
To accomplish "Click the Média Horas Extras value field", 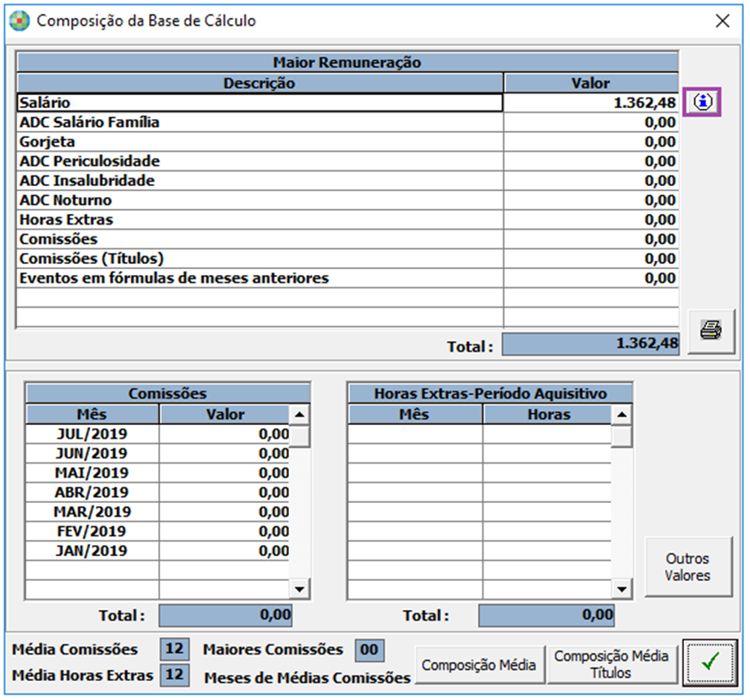I will click(x=175, y=674).
